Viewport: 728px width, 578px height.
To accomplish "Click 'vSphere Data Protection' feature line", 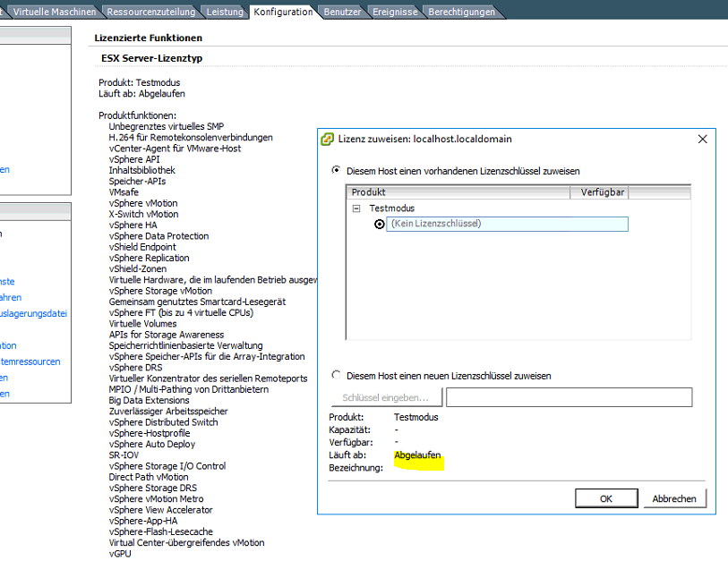I will pos(158,236).
